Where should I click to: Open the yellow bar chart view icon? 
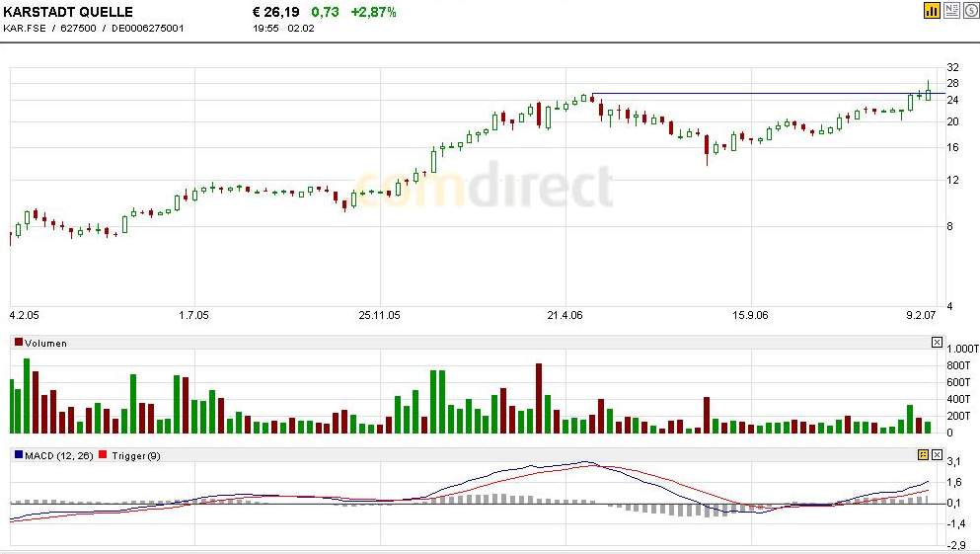[x=932, y=10]
